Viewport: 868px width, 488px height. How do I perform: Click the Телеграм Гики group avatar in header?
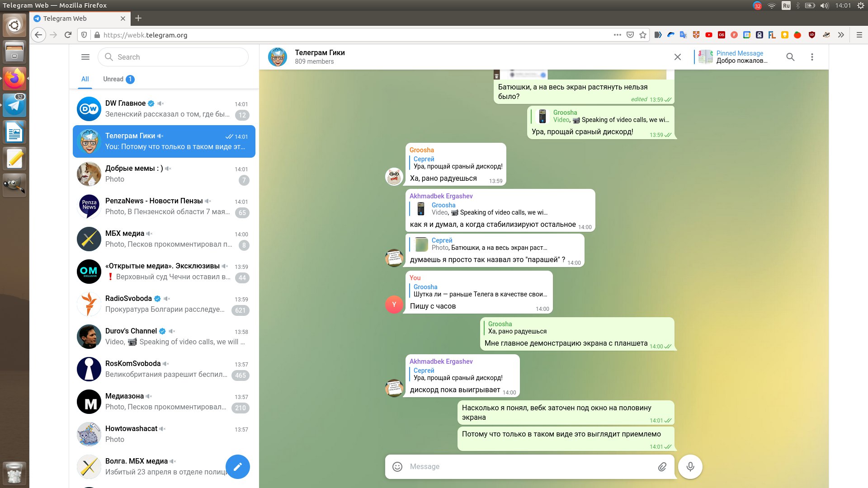point(278,57)
